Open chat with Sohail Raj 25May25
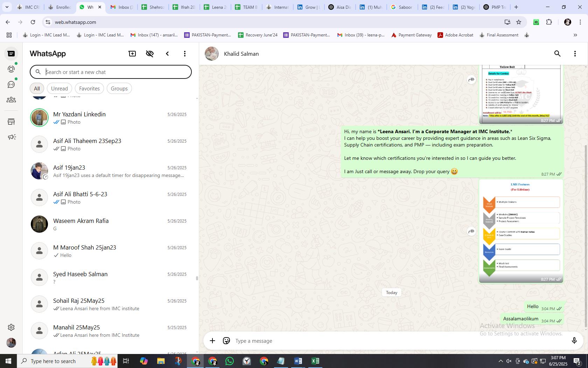This screenshot has width=588, height=368. coord(110,304)
